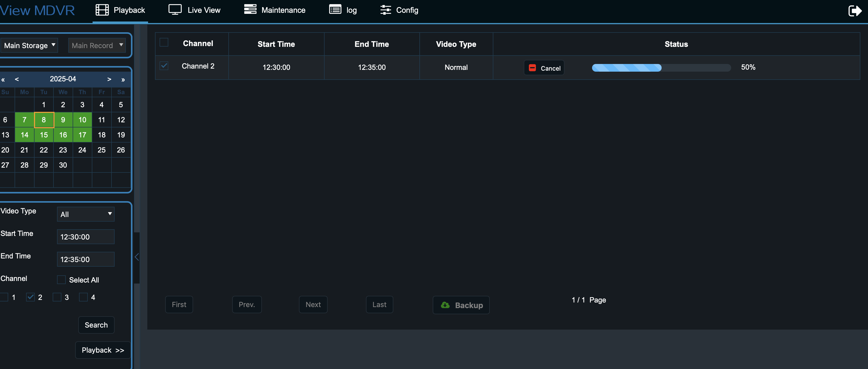Click the Live View monitor icon
This screenshot has width=868, height=369.
175,10
